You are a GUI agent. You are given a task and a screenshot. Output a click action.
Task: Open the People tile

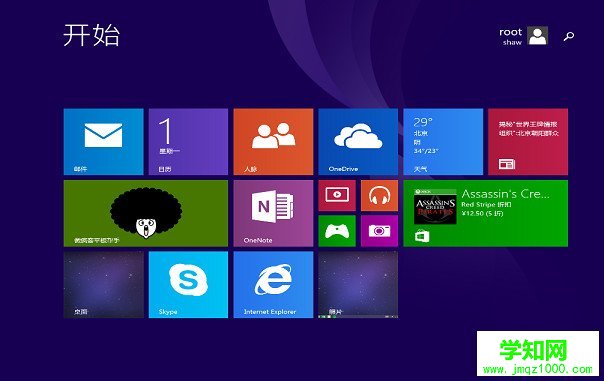pyautogui.click(x=273, y=142)
